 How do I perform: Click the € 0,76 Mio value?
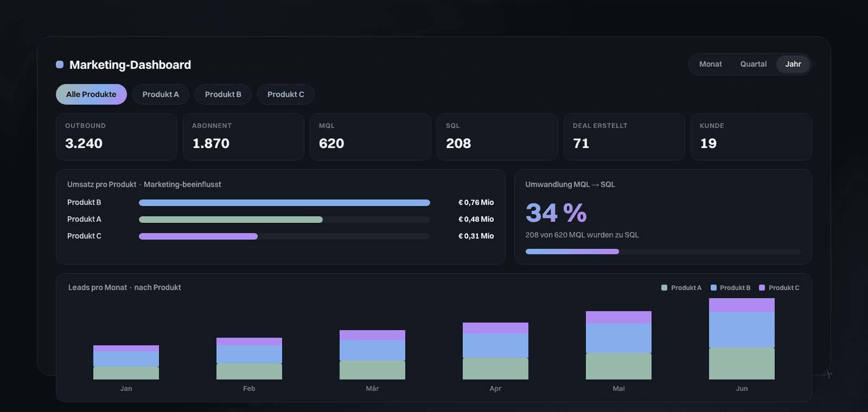pos(476,202)
